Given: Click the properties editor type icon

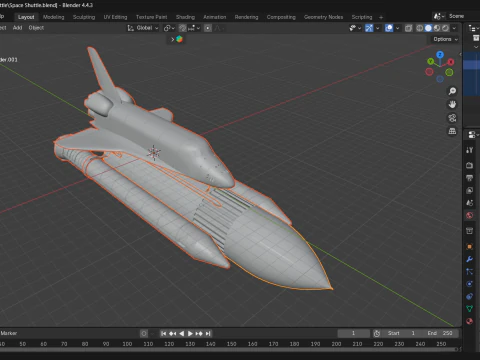Looking at the screenshot, I should pos(472,135).
